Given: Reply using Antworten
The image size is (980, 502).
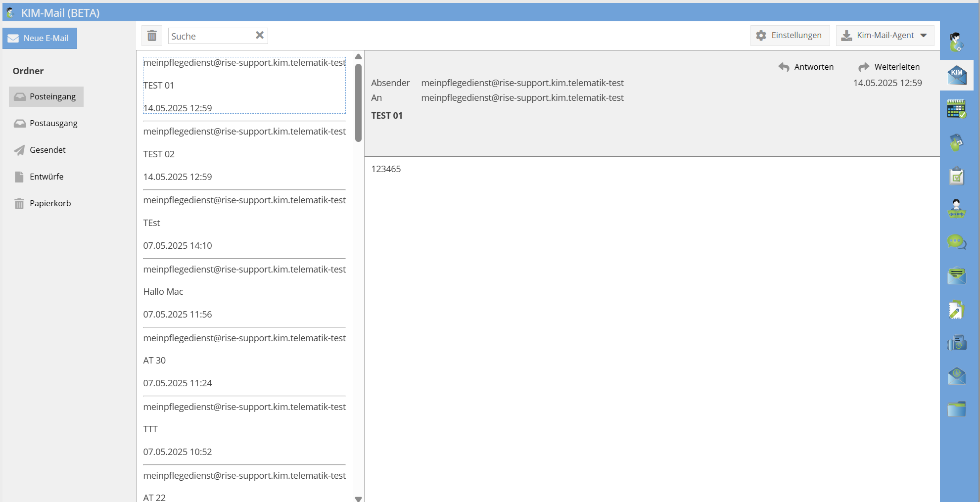Looking at the screenshot, I should 806,67.
